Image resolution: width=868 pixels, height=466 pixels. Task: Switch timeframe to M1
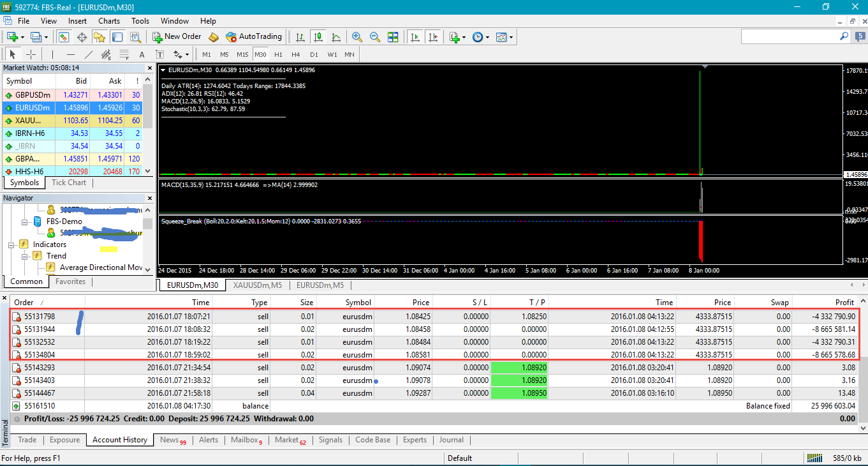207,54
